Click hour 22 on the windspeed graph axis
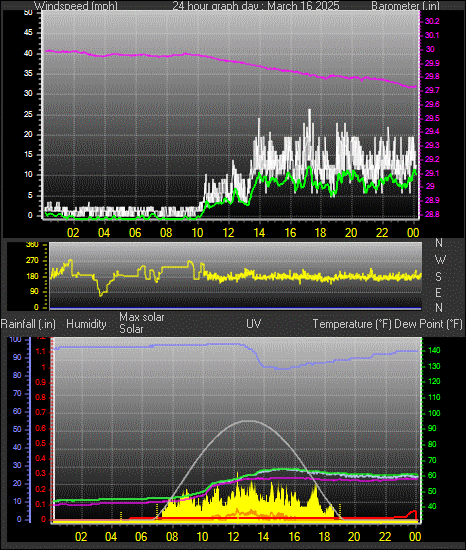This screenshot has width=466, height=550. [382, 233]
